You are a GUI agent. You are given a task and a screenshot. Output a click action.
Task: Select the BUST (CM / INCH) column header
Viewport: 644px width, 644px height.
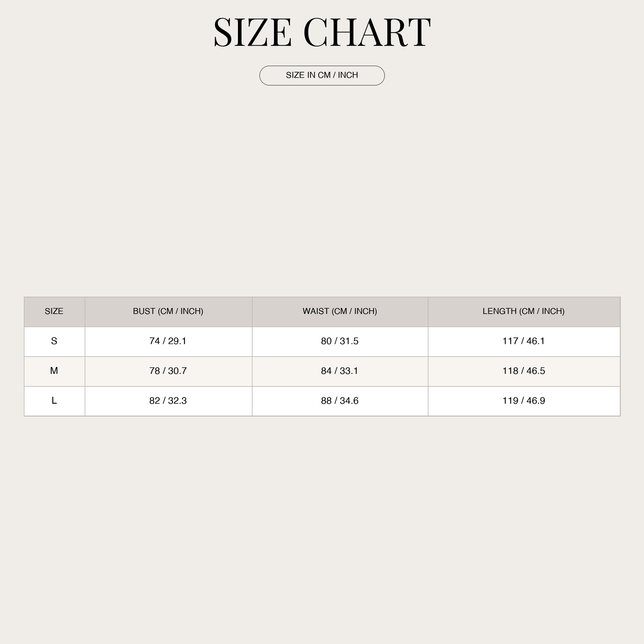click(x=168, y=312)
